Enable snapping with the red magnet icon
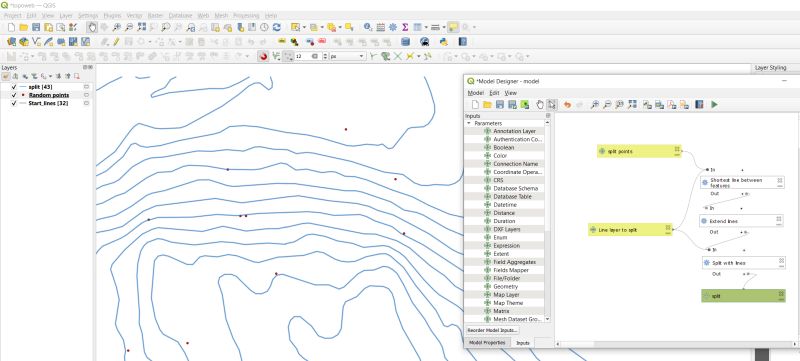The image size is (800, 361). (x=263, y=56)
